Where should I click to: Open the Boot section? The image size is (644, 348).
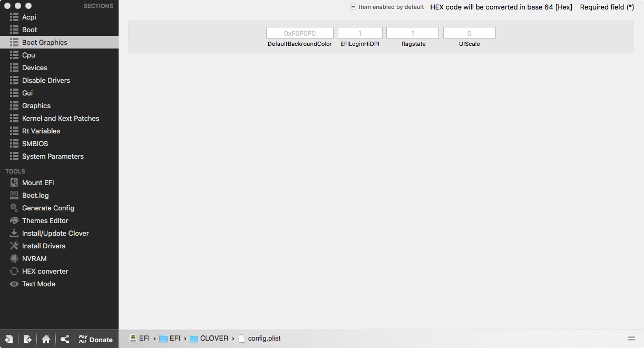pos(59,30)
